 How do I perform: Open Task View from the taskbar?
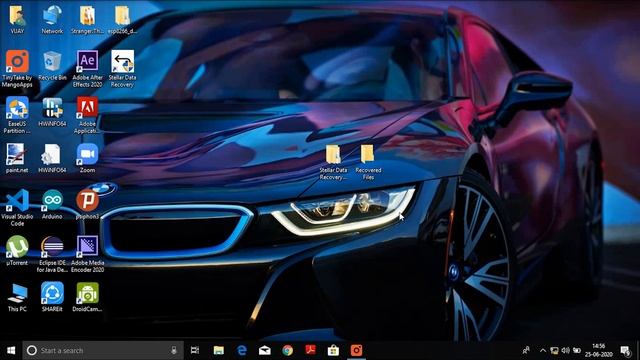point(195,350)
